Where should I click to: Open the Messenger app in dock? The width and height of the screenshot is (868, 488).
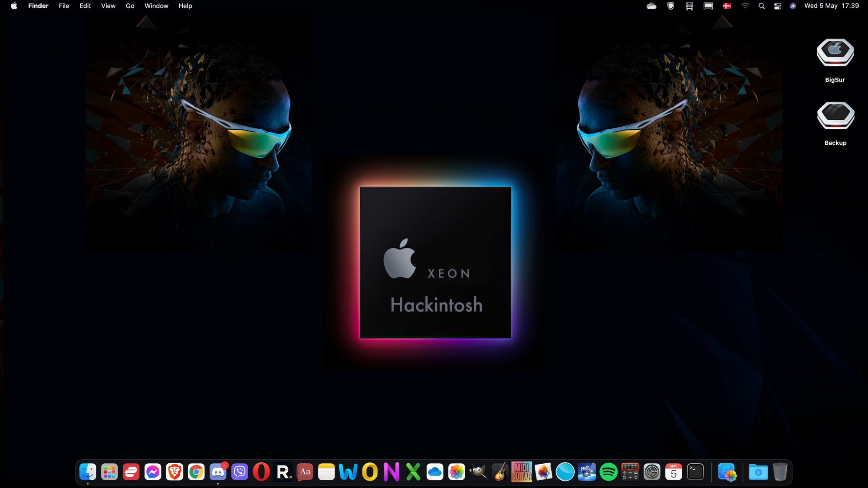click(153, 472)
